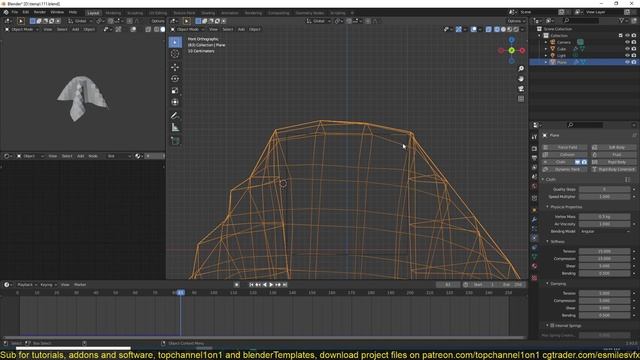Select the Rotate tool in viewport toolbar
The height and width of the screenshot is (360, 640).
pos(175,79)
